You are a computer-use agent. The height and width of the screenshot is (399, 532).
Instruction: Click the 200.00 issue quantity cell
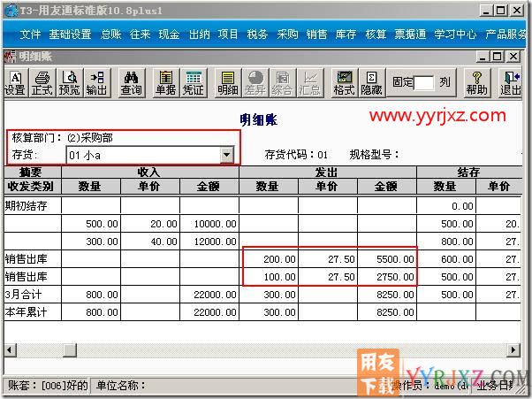pyautogui.click(x=269, y=259)
